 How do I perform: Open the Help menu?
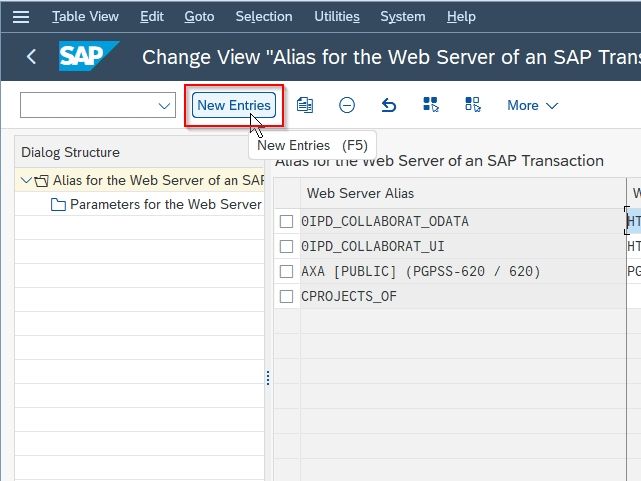(x=461, y=17)
